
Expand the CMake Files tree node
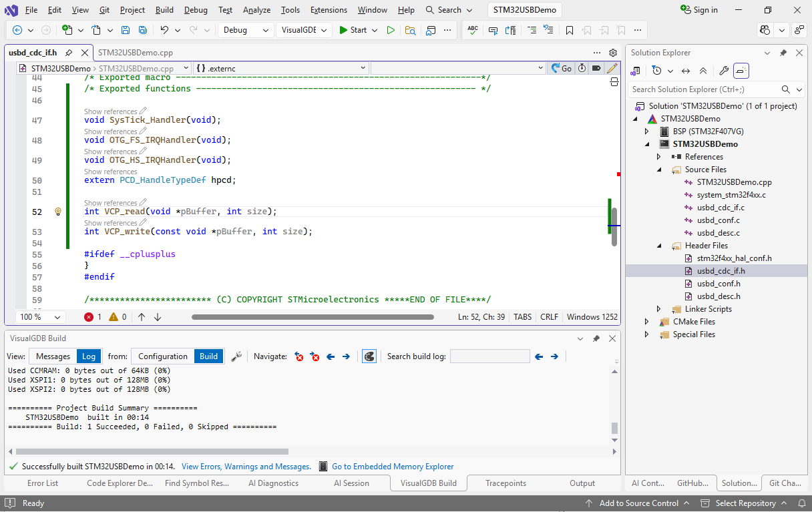pos(646,322)
